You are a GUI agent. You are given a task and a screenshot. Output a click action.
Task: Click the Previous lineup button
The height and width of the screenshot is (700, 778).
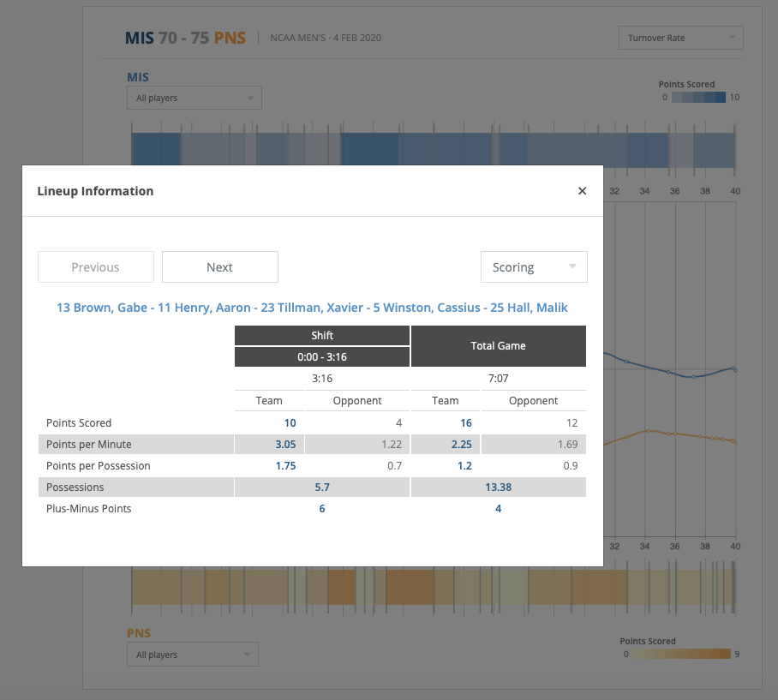tap(96, 267)
